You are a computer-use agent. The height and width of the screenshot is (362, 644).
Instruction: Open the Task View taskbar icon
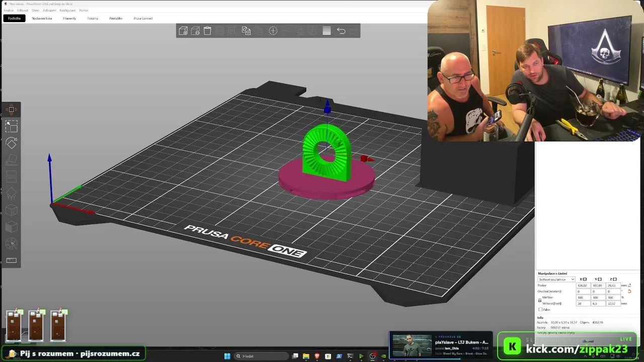(x=295, y=356)
